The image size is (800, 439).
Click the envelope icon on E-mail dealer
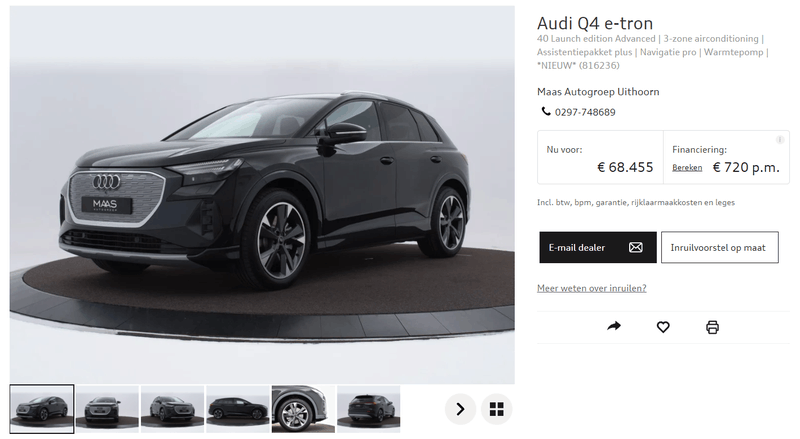[635, 248]
